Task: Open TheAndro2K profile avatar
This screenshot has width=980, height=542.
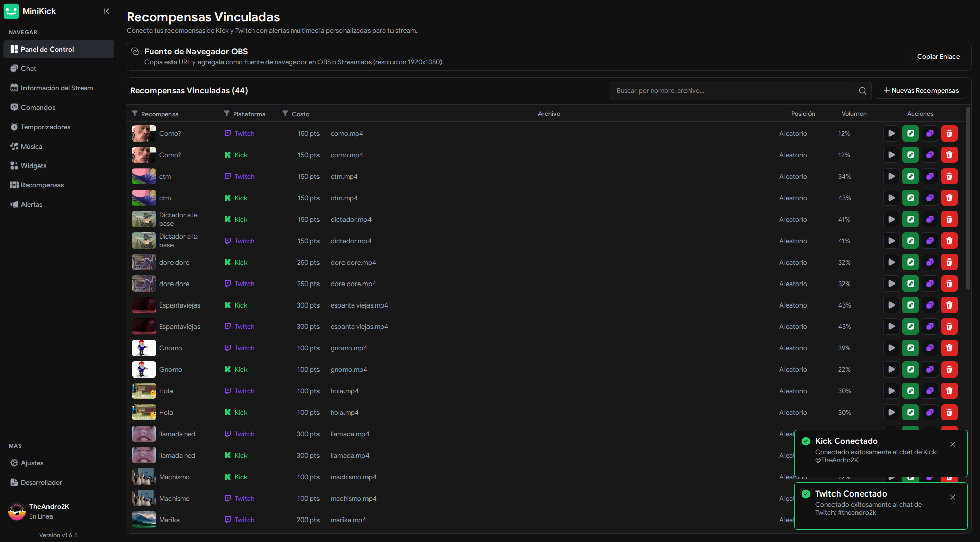Action: click(17, 511)
